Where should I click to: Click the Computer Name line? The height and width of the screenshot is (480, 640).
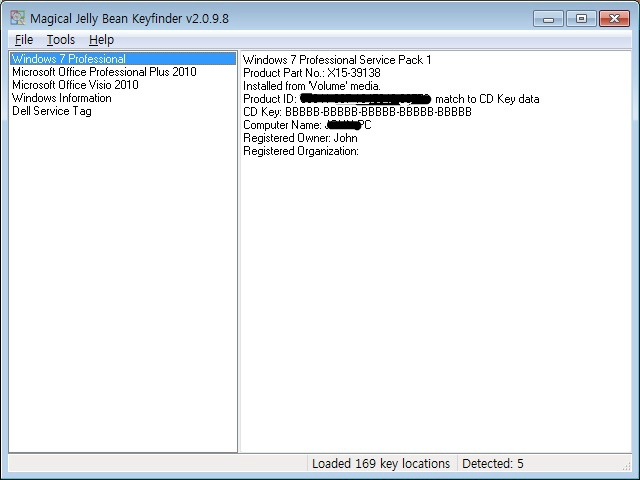[307, 125]
